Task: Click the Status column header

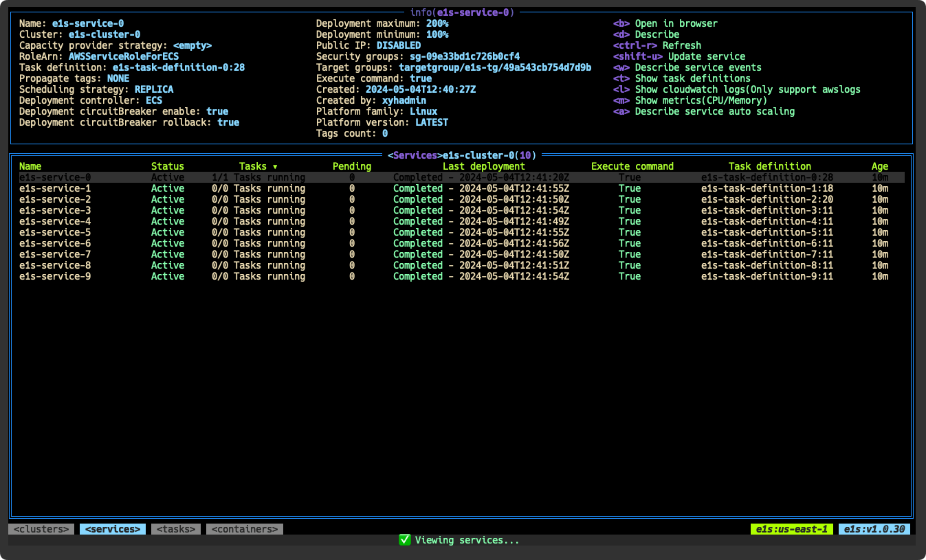Action: (x=168, y=166)
